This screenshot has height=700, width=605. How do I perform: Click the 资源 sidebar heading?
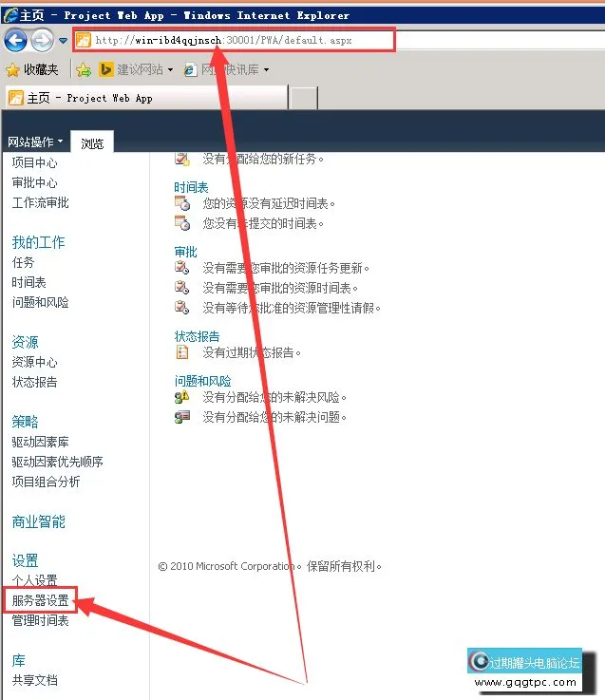click(x=25, y=342)
